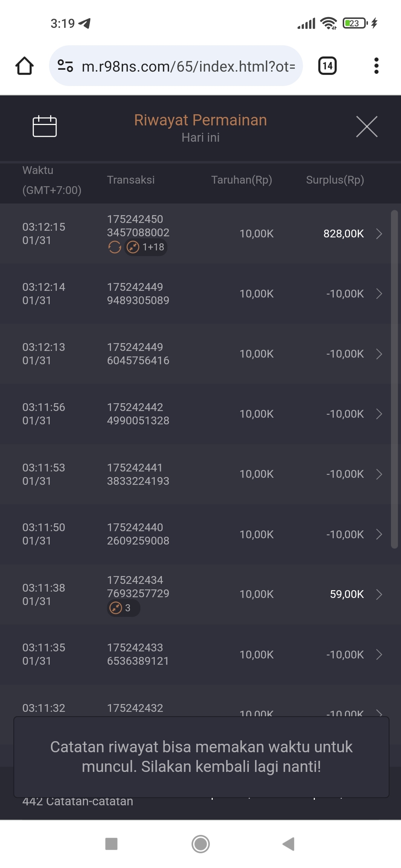The image size is (401, 868).
Task: Open details chevron for the 03:11:56 record
Action: click(x=379, y=414)
